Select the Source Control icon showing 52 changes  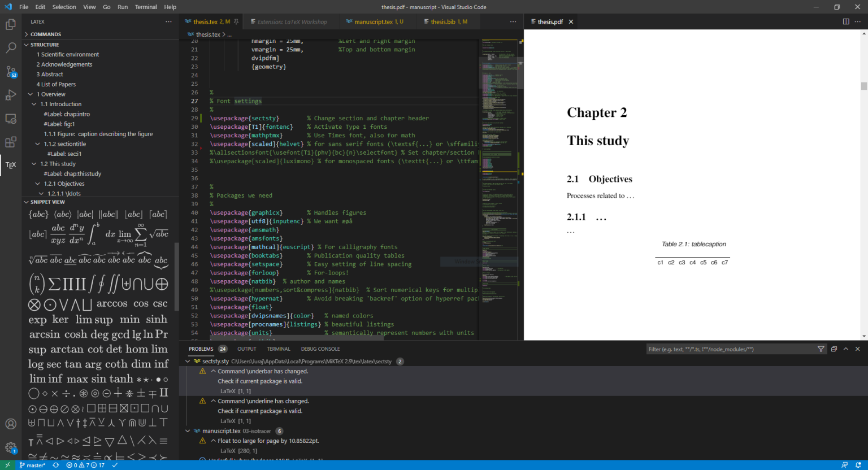pyautogui.click(x=10, y=72)
